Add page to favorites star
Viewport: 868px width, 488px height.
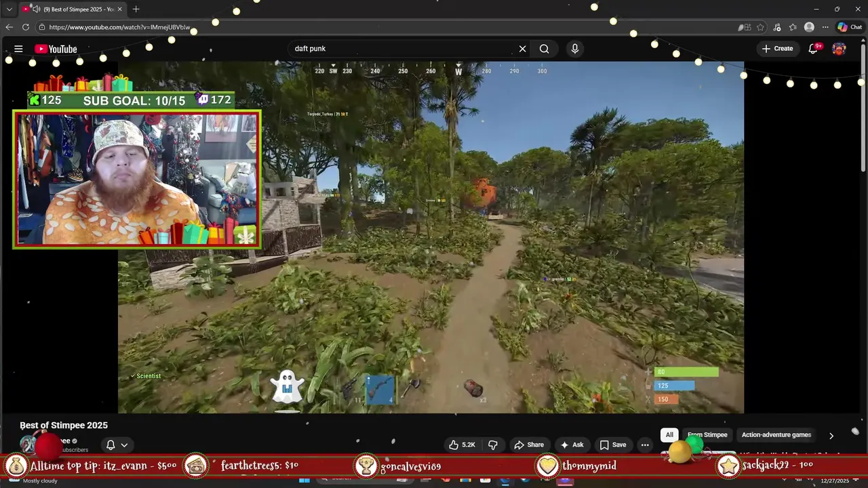[x=760, y=27]
